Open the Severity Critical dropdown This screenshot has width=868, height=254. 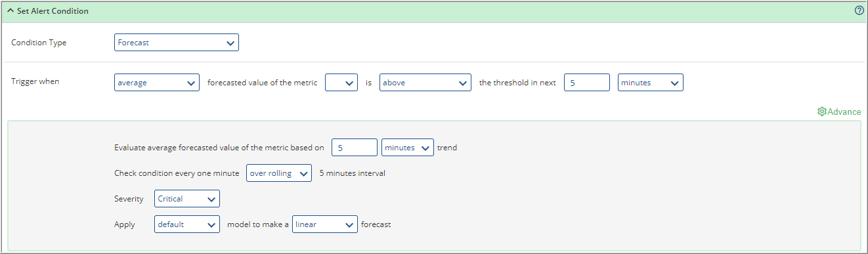pos(187,199)
